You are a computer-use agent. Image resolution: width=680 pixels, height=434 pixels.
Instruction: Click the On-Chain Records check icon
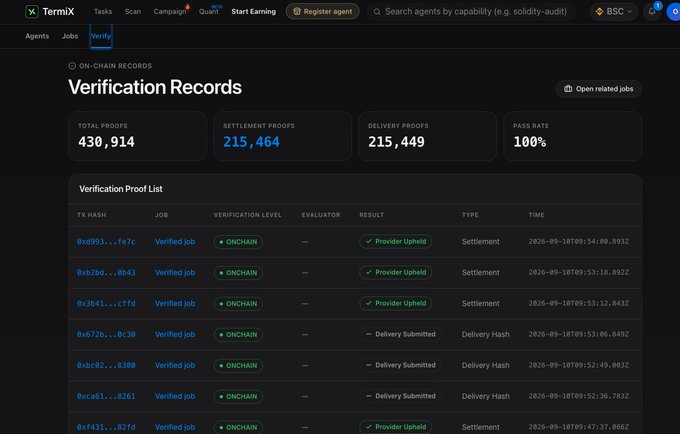tap(72, 66)
